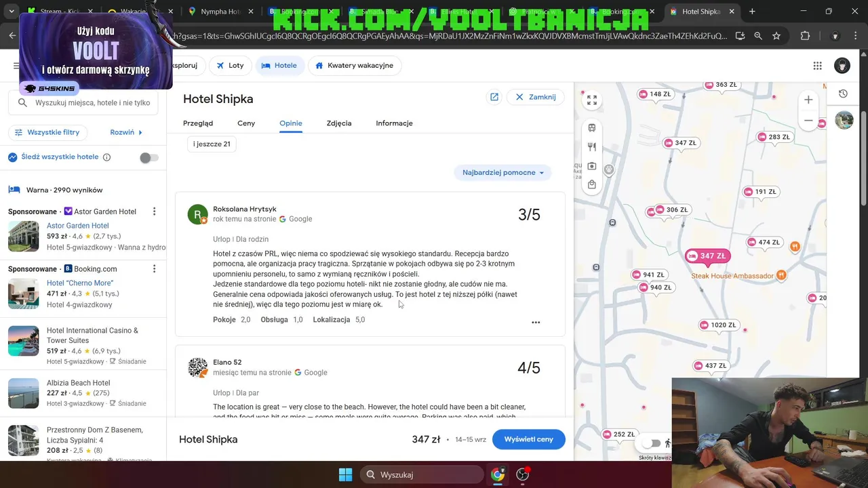Expand the 'i jeszcze 21' topics chip
868x488 pixels.
tap(212, 144)
